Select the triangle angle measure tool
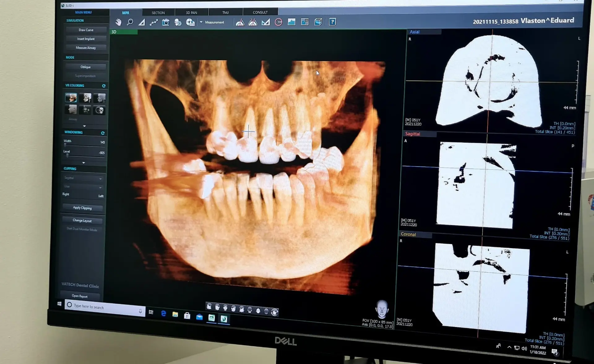The image size is (594, 364). (142, 22)
